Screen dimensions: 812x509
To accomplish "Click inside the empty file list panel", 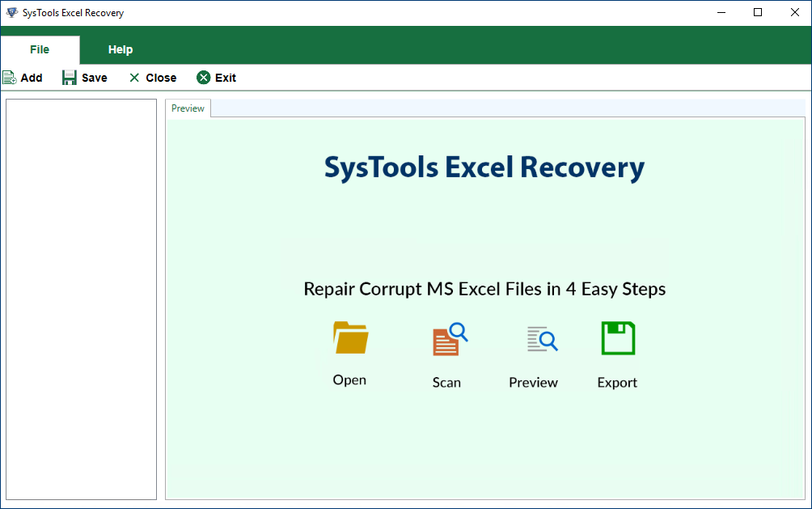I will [81, 299].
